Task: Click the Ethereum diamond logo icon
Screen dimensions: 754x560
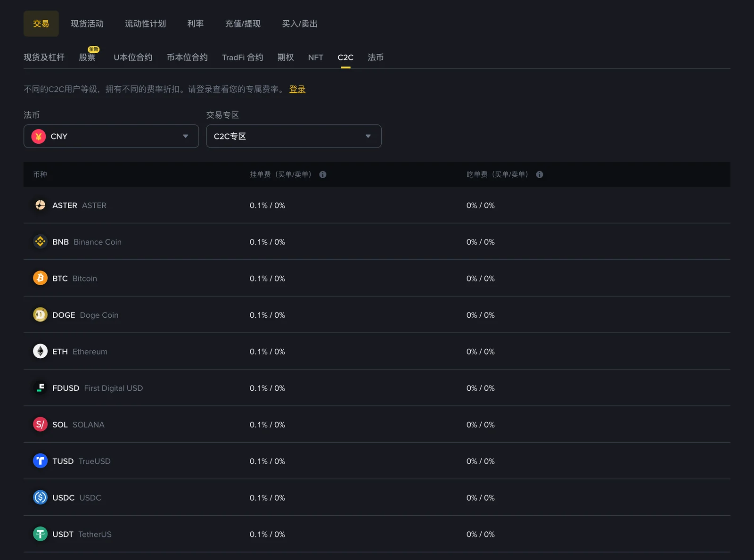Action: pyautogui.click(x=40, y=351)
